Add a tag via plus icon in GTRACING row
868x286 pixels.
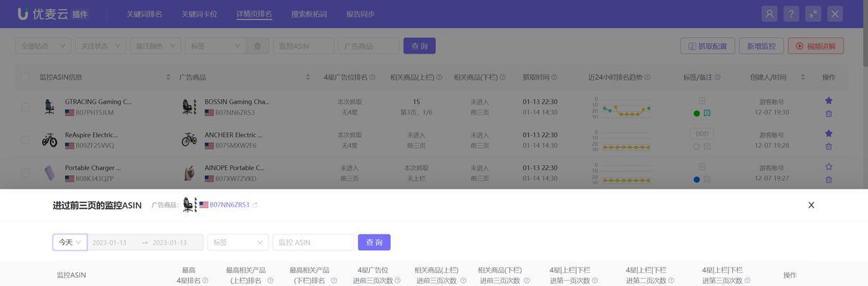click(702, 101)
